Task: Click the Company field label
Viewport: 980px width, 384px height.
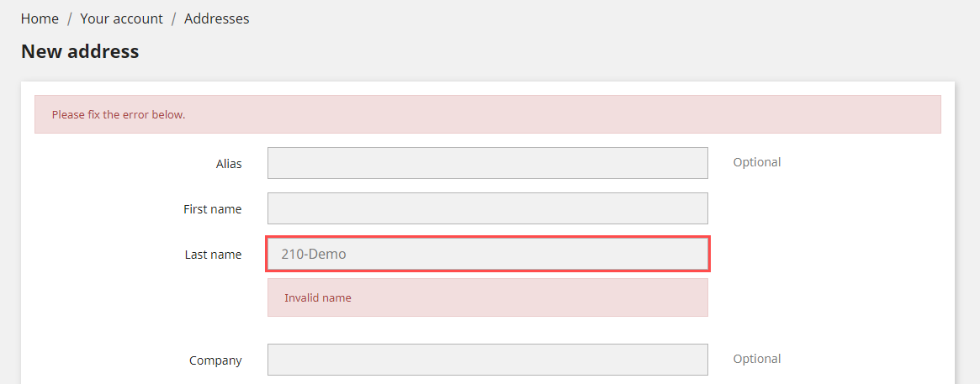Action: click(x=215, y=360)
